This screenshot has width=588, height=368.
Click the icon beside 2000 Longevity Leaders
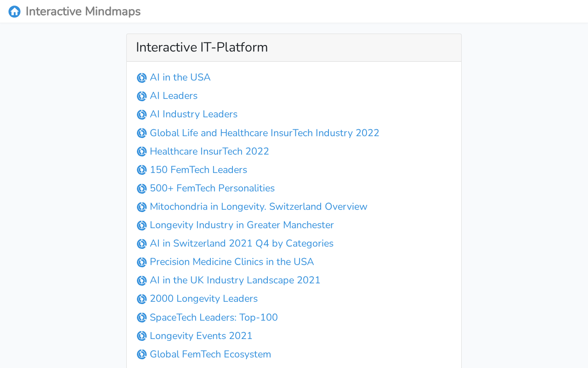(x=141, y=299)
